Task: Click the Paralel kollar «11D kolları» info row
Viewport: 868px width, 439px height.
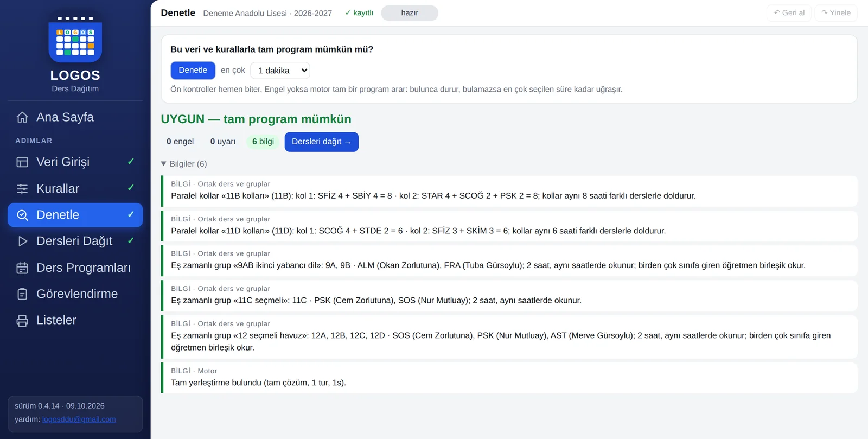Action: (509, 226)
